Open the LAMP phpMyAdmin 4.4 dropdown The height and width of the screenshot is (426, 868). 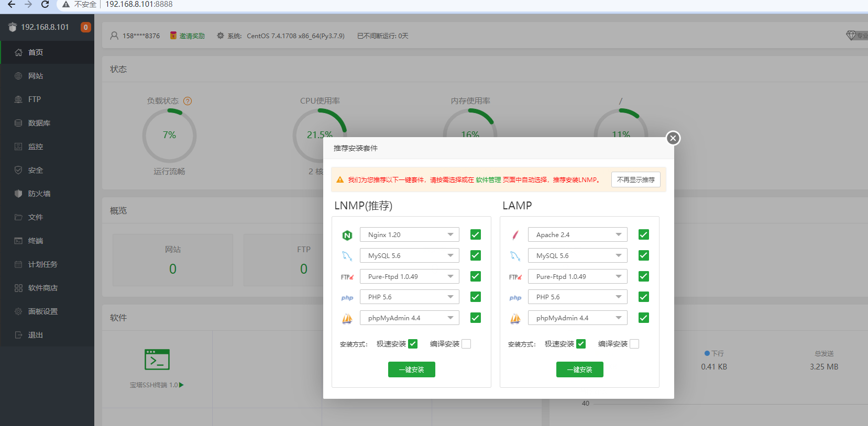[x=578, y=318]
